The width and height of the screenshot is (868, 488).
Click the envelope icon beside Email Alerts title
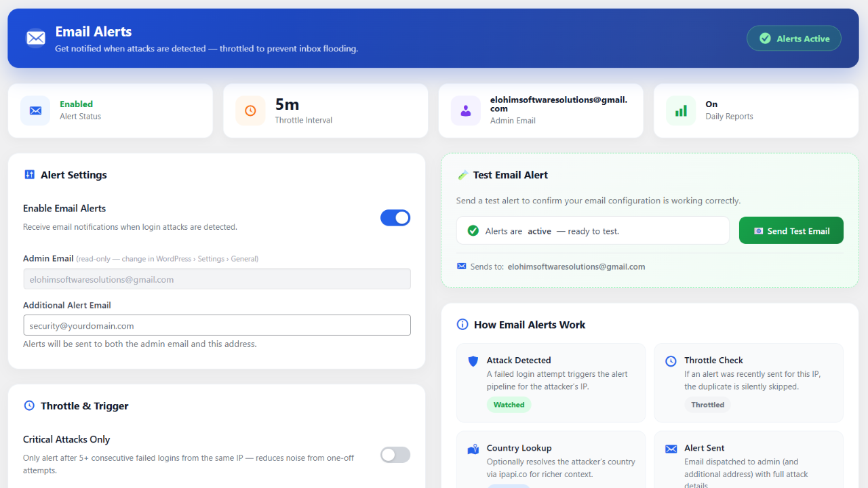(x=36, y=38)
